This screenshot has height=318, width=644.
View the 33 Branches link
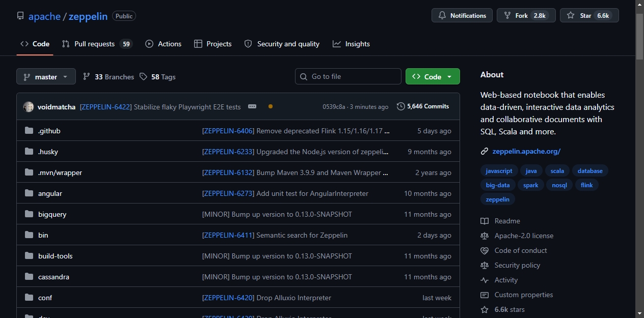109,77
